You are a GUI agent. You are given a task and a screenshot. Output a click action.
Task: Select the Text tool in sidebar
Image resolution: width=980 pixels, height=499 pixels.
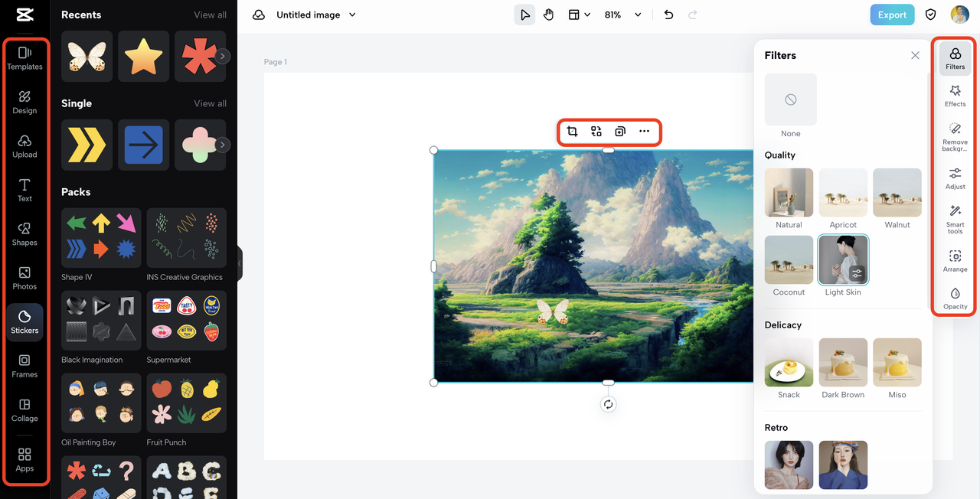(24, 191)
